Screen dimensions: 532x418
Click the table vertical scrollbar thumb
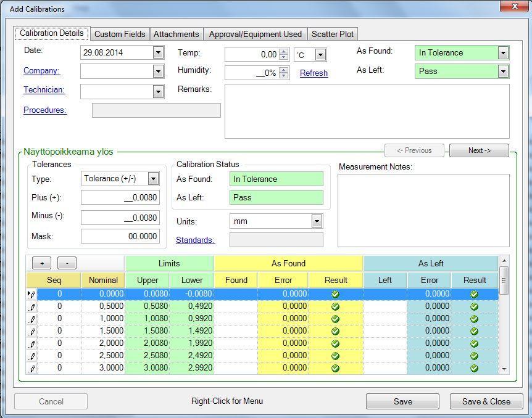pos(504,280)
